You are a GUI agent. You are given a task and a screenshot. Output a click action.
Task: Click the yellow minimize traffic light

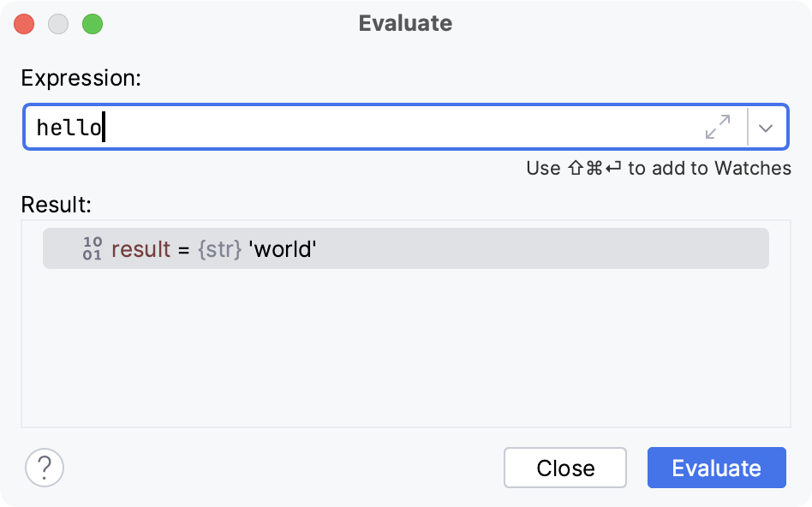point(58,25)
